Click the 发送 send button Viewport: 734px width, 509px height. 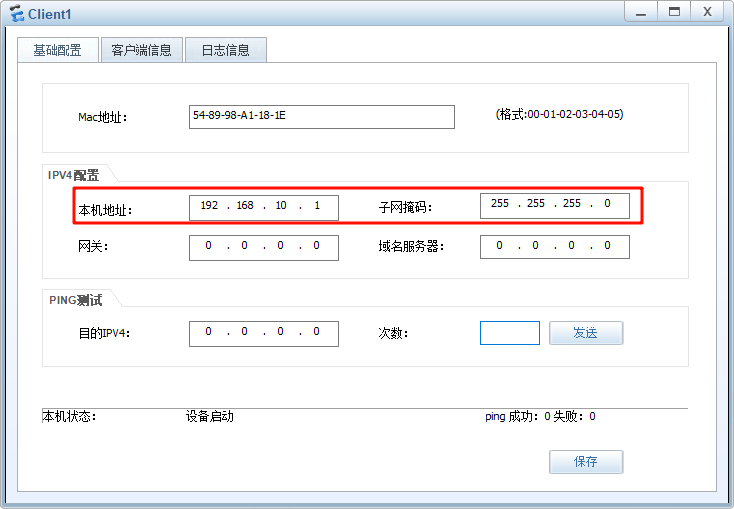pos(586,333)
